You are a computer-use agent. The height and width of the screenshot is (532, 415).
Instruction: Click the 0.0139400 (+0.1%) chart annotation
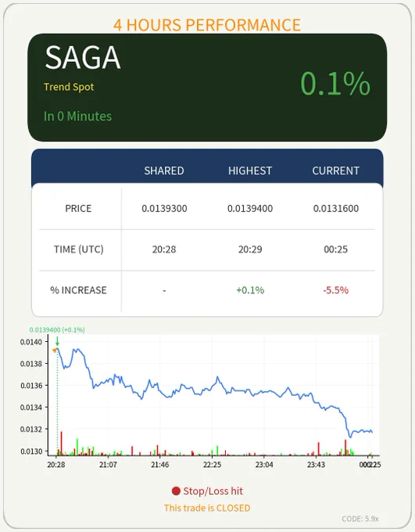pos(57,330)
